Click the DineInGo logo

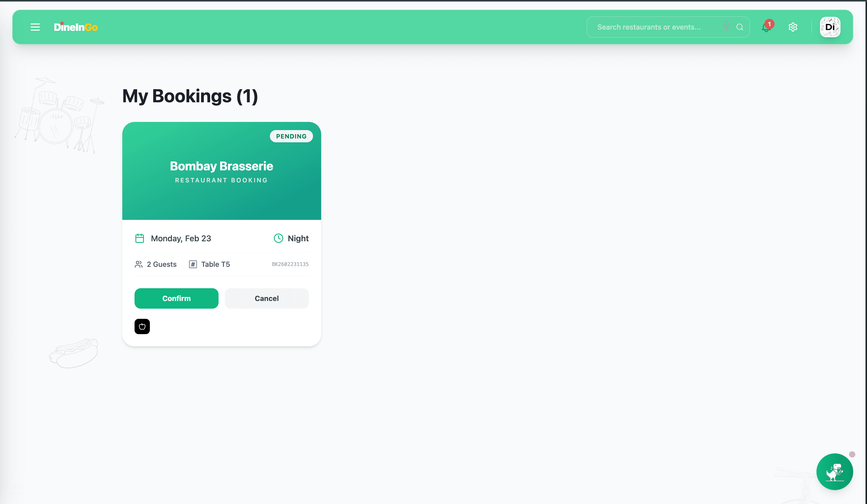[76, 27]
